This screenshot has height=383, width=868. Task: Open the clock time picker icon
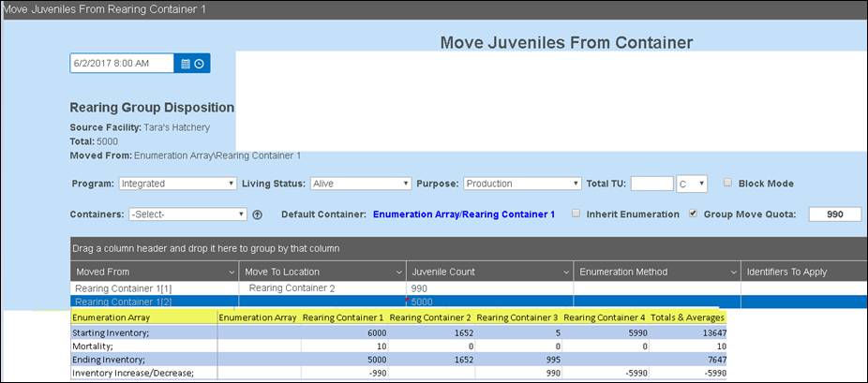click(200, 64)
